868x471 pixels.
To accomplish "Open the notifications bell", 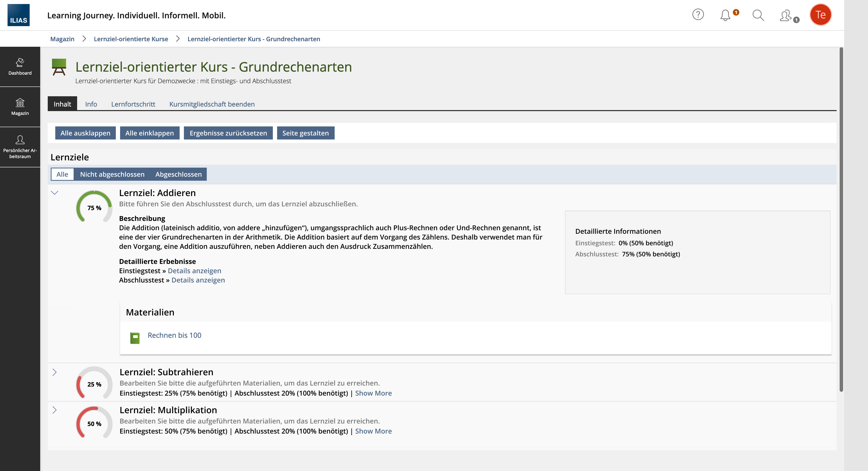I will pyautogui.click(x=725, y=15).
